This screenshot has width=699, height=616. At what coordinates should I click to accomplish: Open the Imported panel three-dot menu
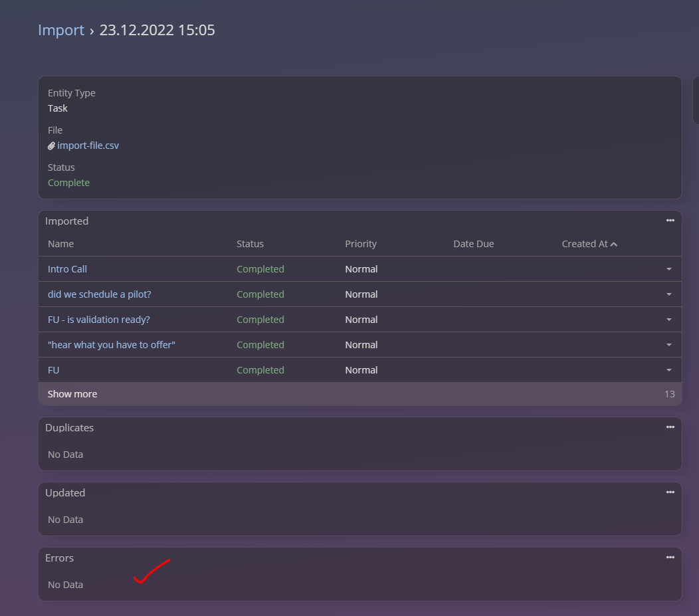670,221
